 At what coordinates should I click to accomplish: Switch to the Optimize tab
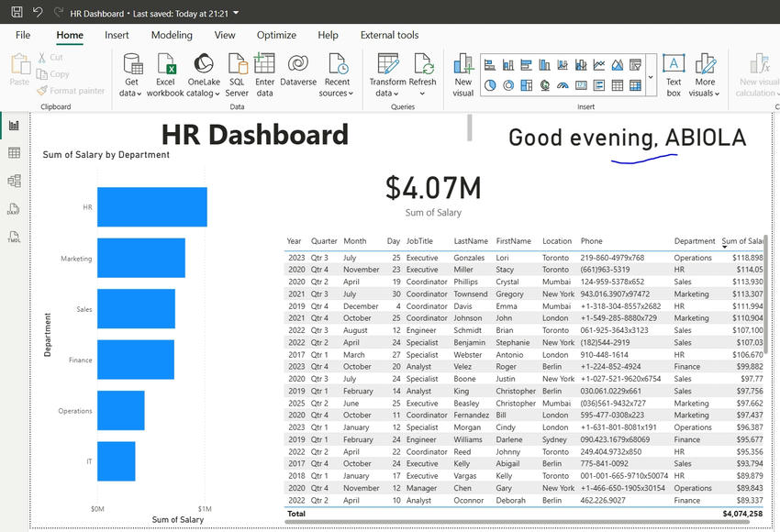(276, 35)
